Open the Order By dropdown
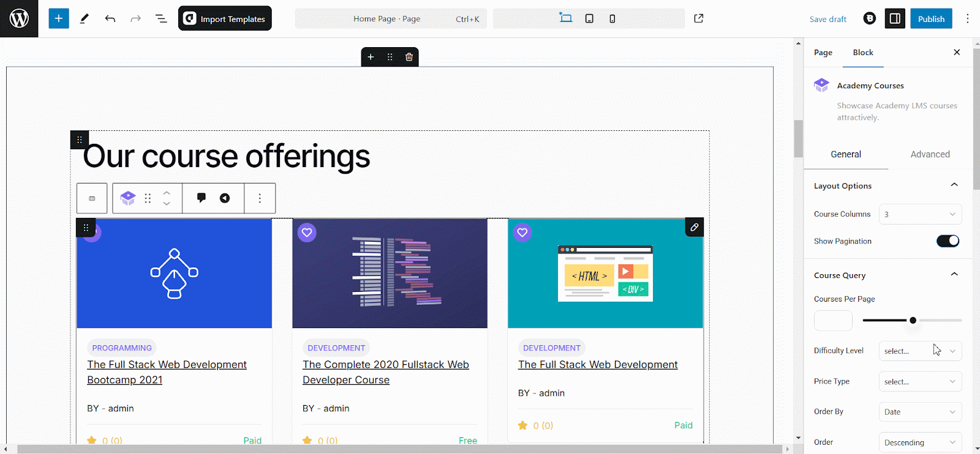The width and height of the screenshot is (980, 454). [x=920, y=412]
